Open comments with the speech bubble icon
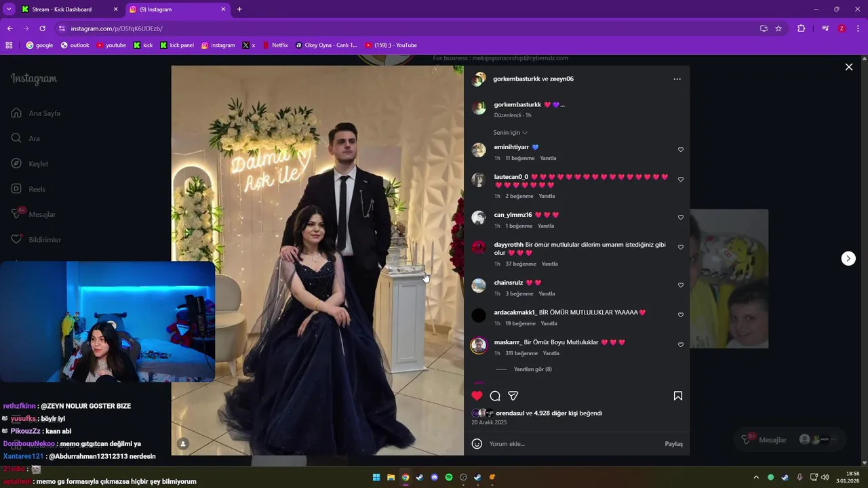 point(495,396)
